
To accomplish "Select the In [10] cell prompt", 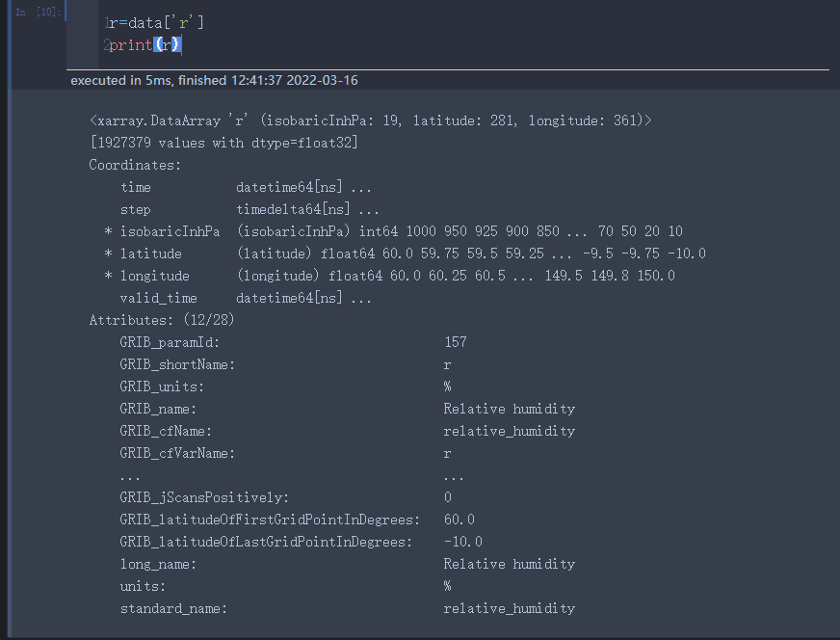I will [38, 12].
